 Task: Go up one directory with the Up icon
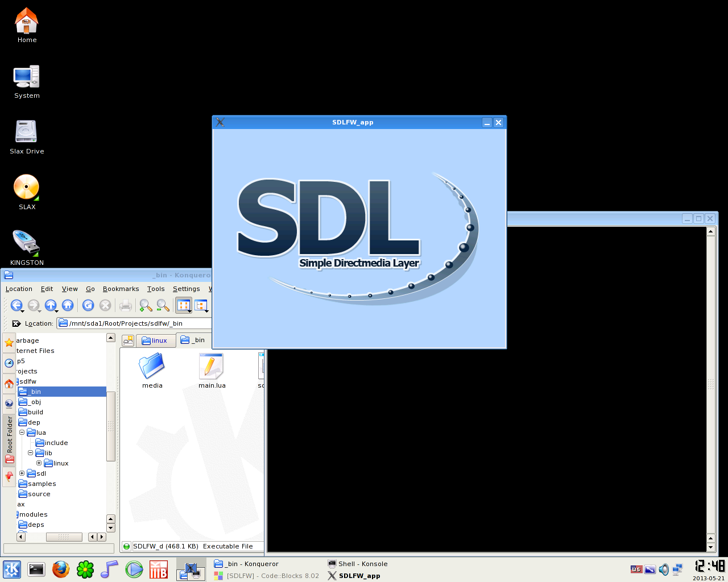[51, 305]
